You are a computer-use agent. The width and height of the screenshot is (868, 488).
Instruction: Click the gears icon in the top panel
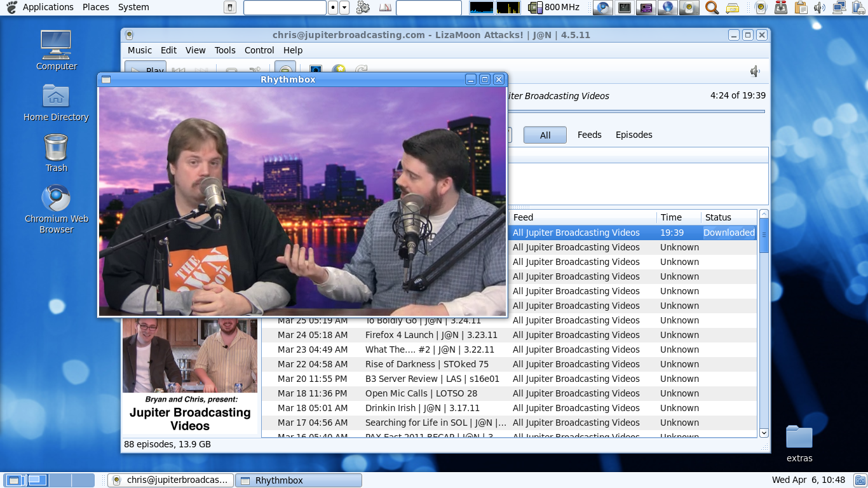click(x=363, y=8)
